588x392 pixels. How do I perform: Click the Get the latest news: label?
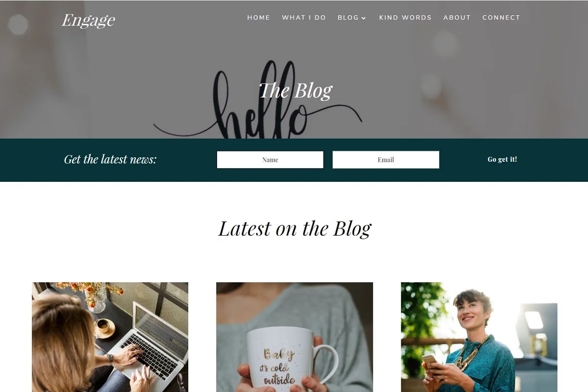(x=110, y=159)
